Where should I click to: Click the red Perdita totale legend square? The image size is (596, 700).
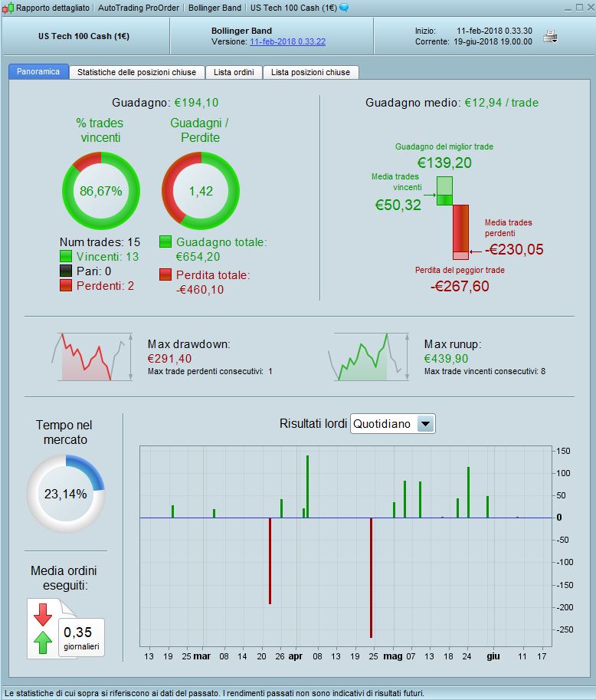coord(165,274)
